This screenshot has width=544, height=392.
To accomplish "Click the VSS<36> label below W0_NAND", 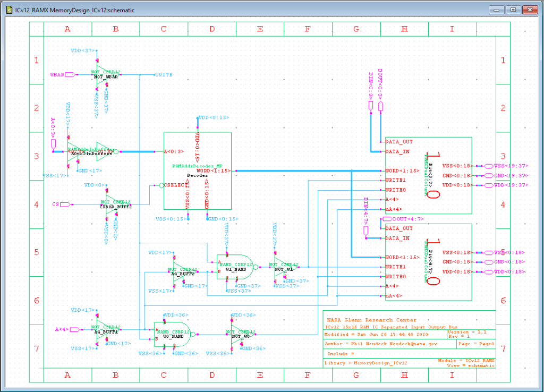I will (150, 353).
